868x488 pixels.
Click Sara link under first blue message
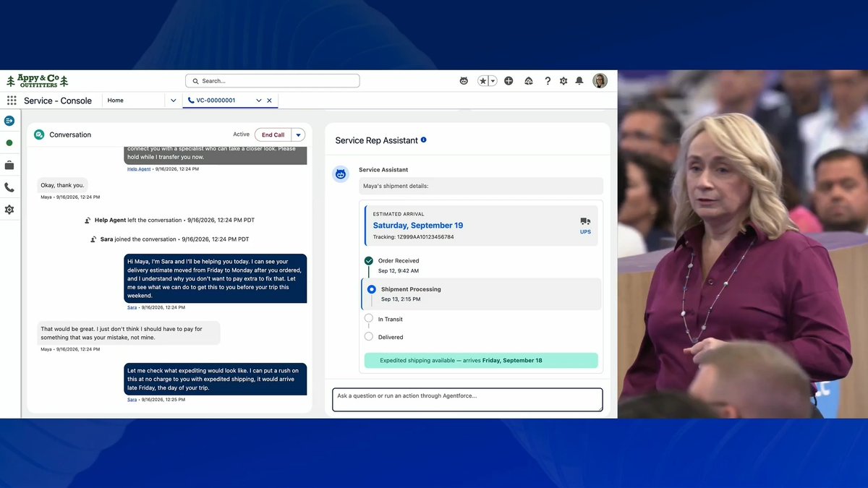tap(132, 307)
